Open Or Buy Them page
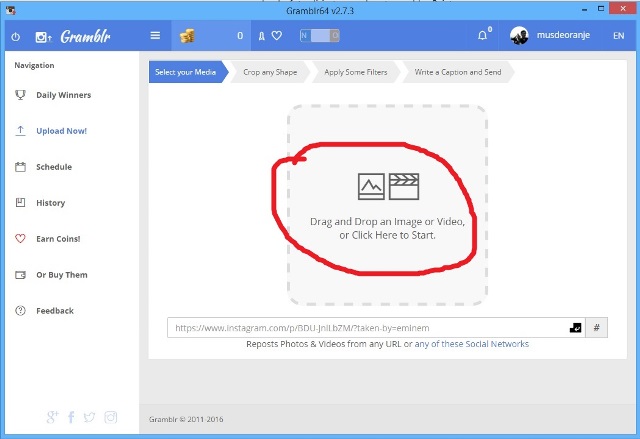 click(62, 275)
